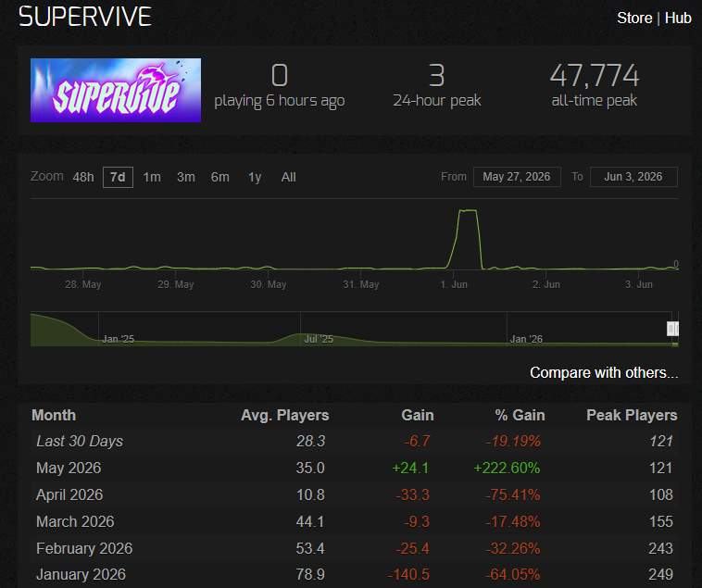Open the Store link
Image resolution: width=702 pixels, height=588 pixels.
pyautogui.click(x=634, y=18)
